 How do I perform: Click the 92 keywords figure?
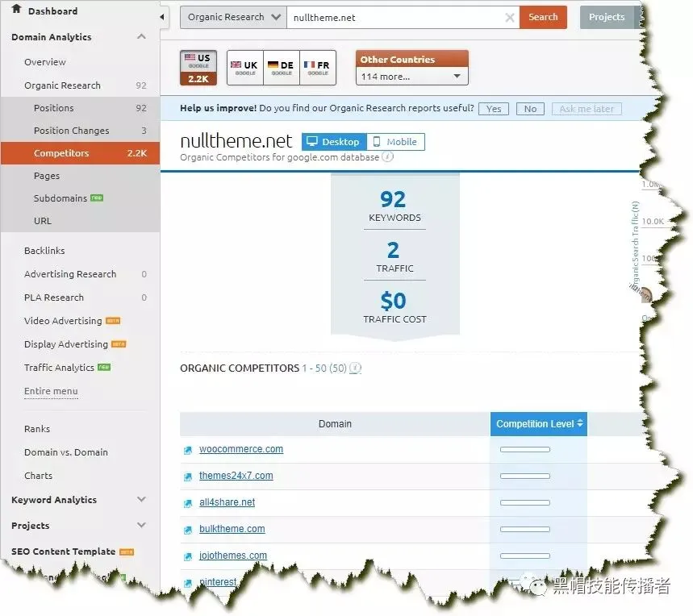[393, 199]
